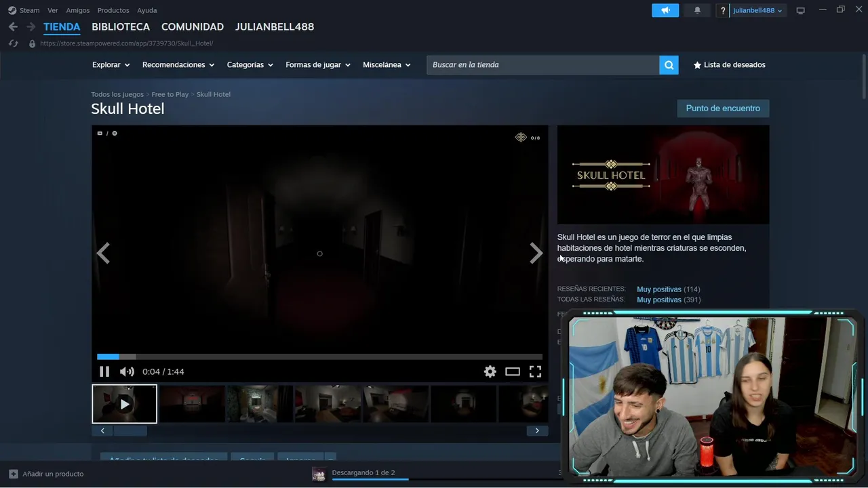
Task: Reload the store page
Action: pyautogui.click(x=13, y=43)
